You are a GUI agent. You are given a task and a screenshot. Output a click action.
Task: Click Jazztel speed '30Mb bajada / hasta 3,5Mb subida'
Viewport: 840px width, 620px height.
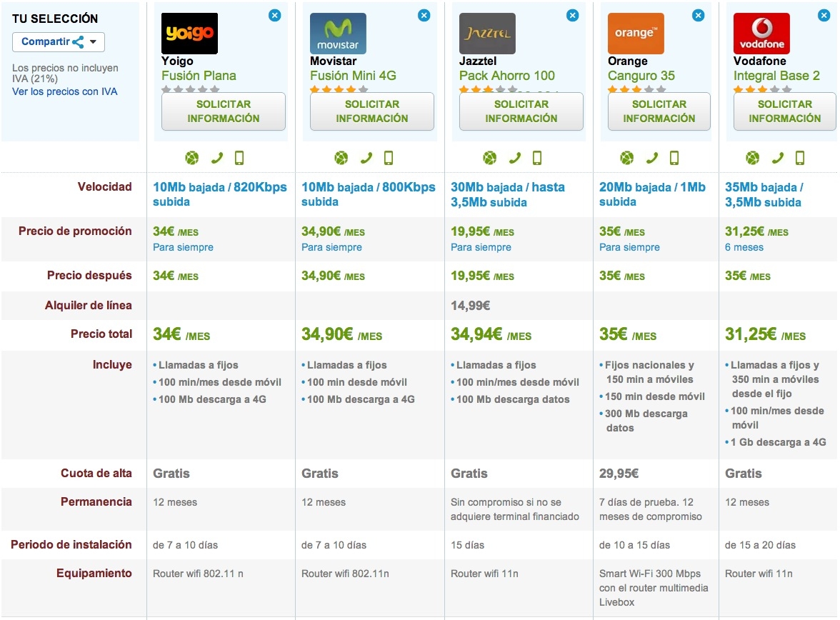[x=508, y=194]
